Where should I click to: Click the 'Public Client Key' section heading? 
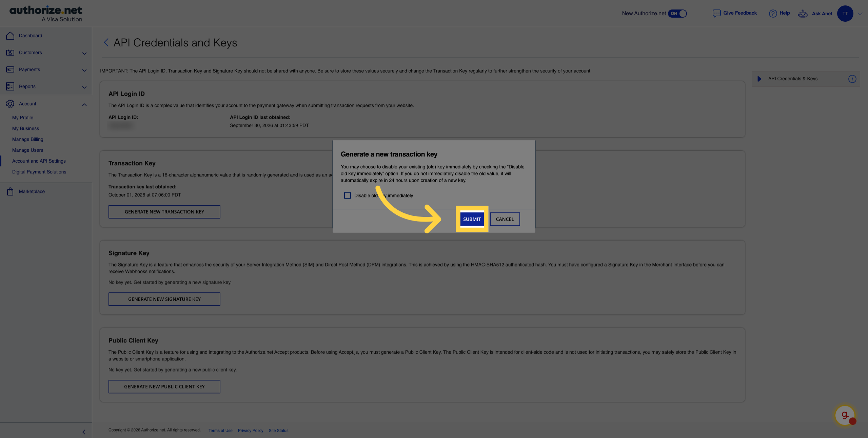[133, 340]
